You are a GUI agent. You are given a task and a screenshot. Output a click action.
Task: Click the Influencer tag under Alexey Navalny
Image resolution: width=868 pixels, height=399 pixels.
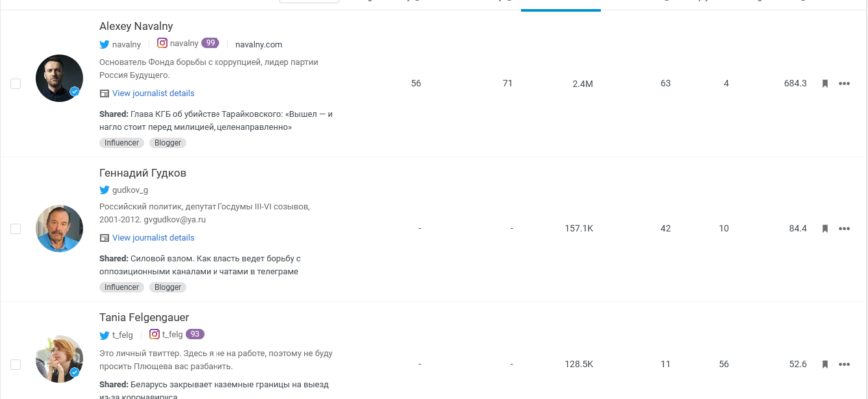click(122, 142)
